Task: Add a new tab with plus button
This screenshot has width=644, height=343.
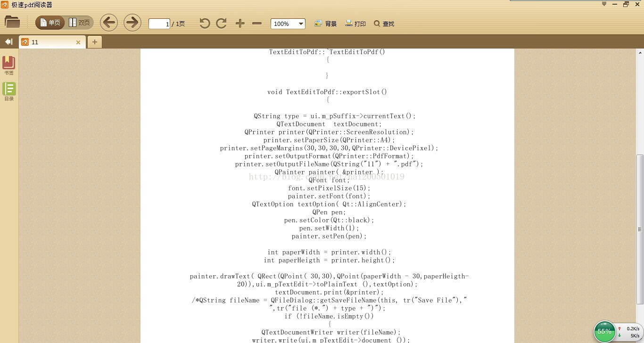Action: (94, 42)
